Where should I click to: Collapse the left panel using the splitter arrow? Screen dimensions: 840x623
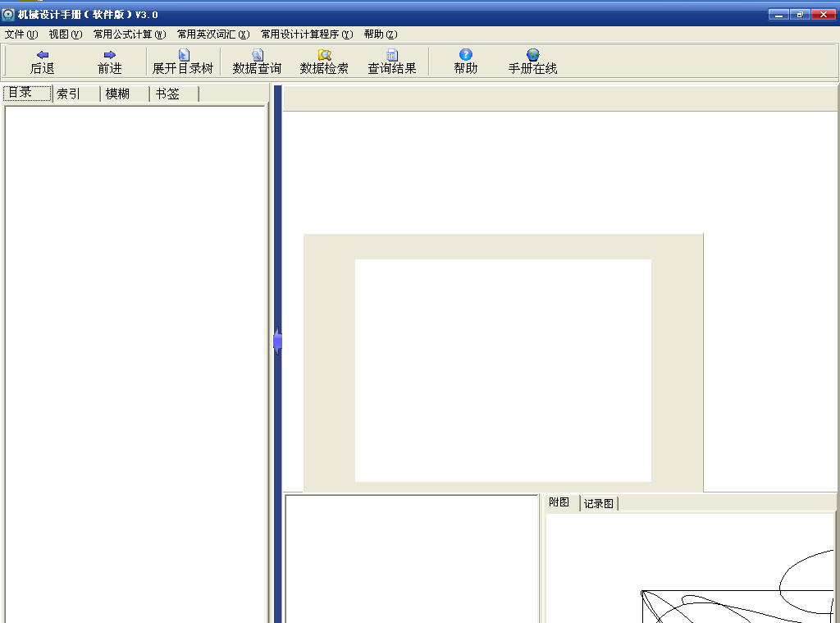(x=277, y=341)
